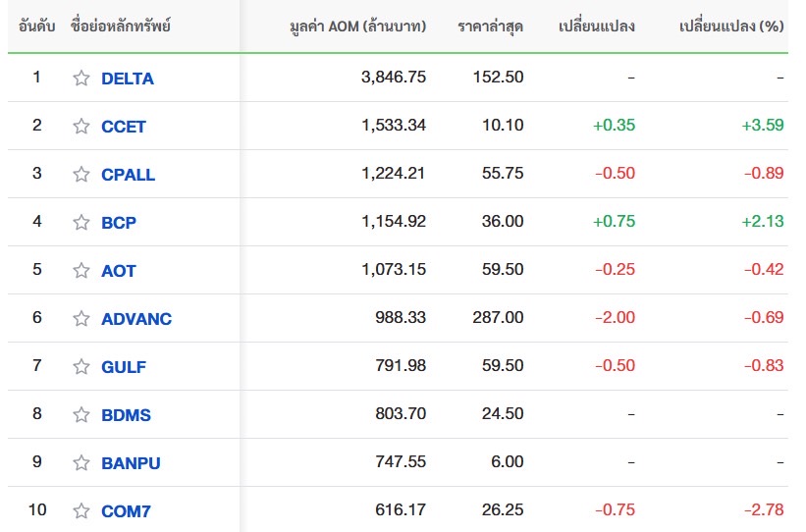
Task: Toggle the favorite star for BCP
Action: (x=81, y=223)
